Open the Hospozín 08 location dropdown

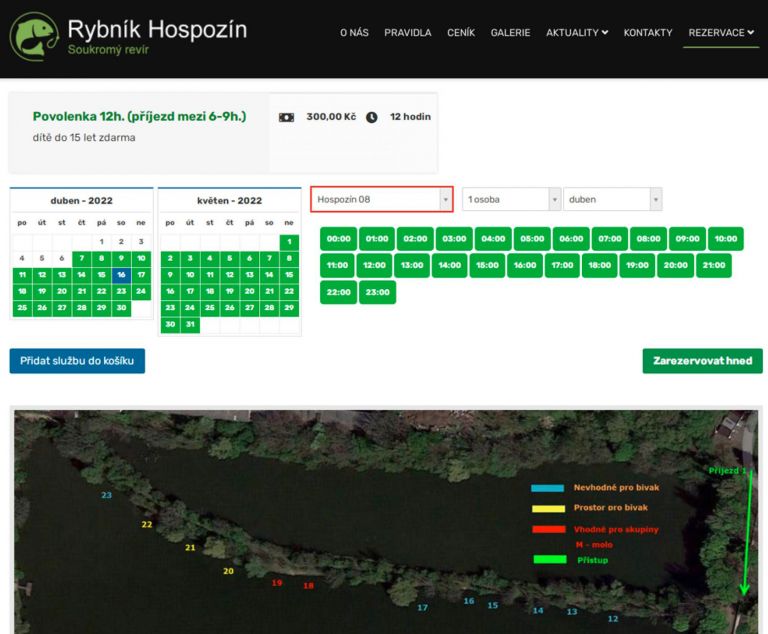pos(381,199)
